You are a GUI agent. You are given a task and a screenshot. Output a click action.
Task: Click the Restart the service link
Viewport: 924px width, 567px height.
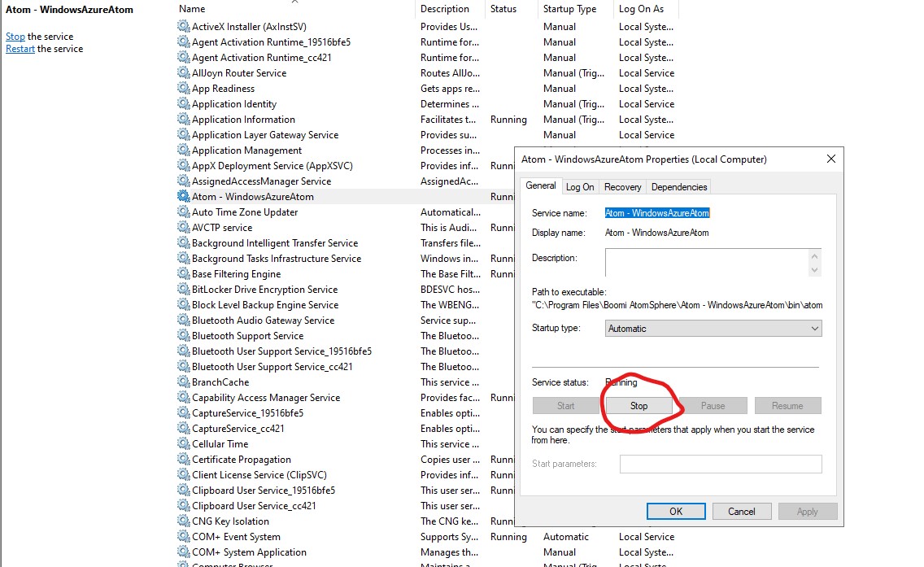pos(20,49)
